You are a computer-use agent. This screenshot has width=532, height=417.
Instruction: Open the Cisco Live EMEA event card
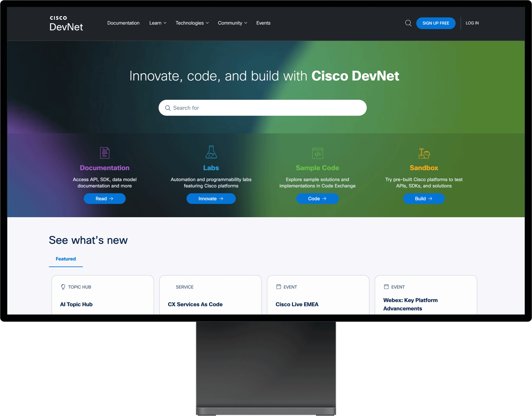pyautogui.click(x=318, y=295)
